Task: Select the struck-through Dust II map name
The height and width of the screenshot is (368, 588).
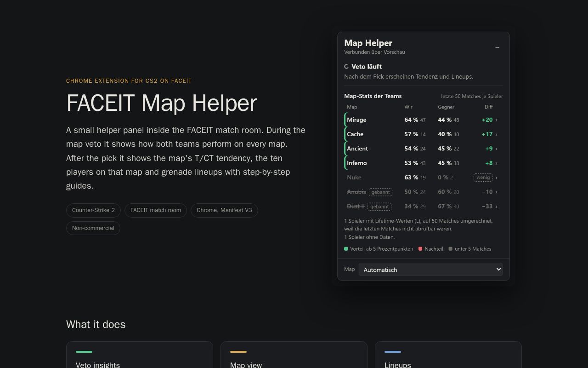Action: click(356, 206)
